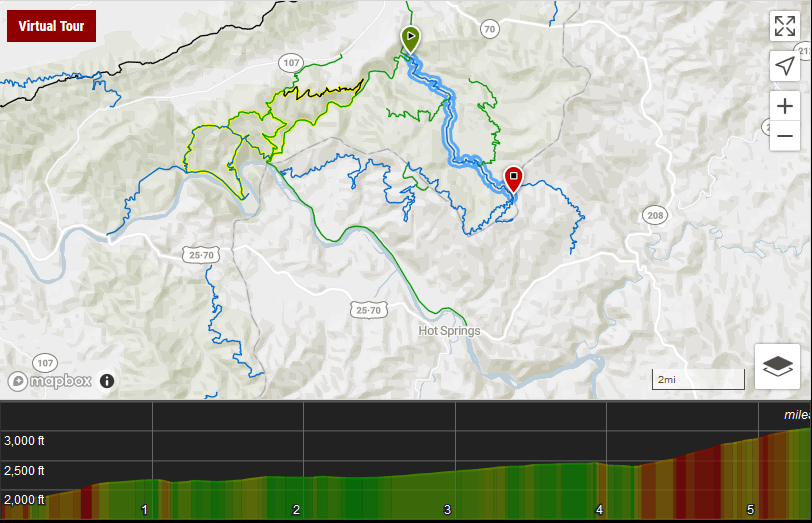Open the map layers selector
812x523 pixels.
tap(777, 367)
